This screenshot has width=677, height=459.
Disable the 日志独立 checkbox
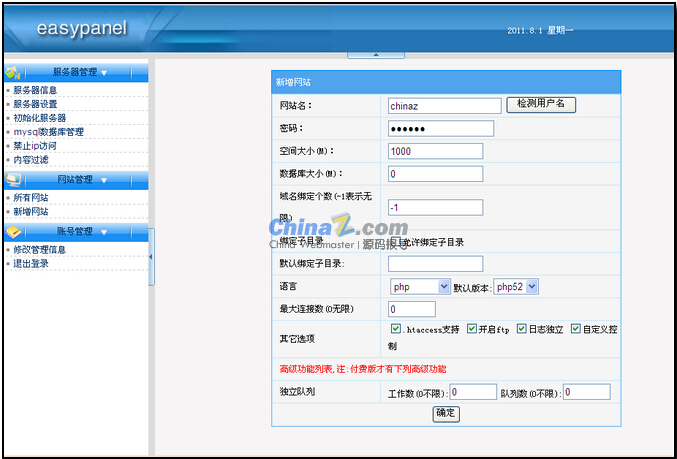522,329
